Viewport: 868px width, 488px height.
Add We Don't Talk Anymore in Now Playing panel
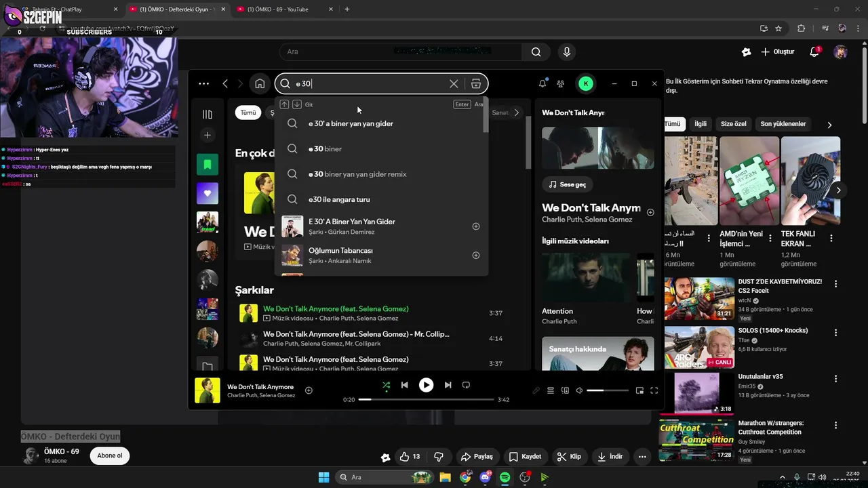[650, 212]
